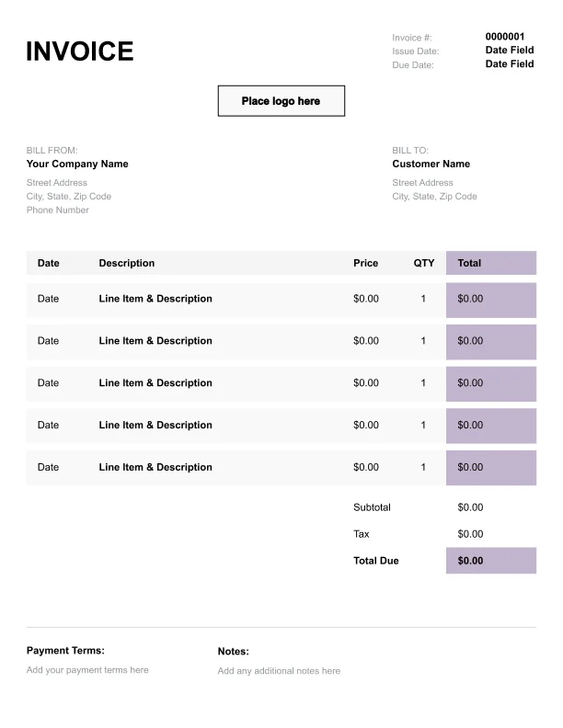The height and width of the screenshot is (728, 563).
Task: Select the Total Due label
Action: click(376, 561)
